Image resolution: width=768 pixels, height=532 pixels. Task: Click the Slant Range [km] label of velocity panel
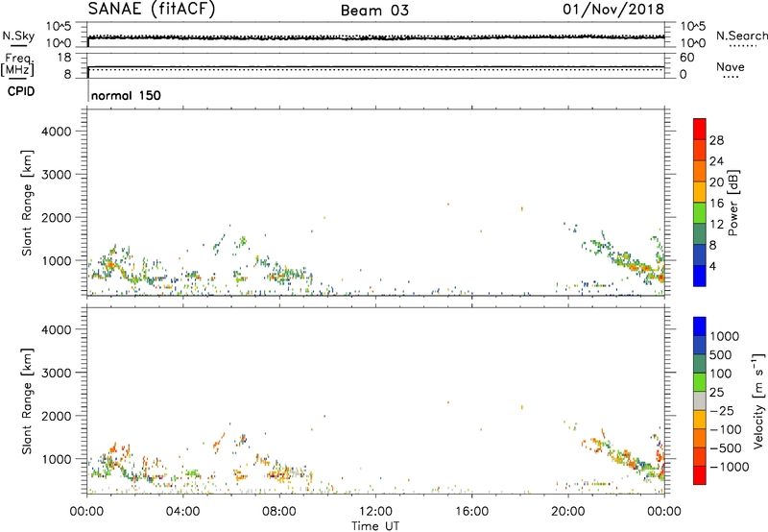coord(27,401)
